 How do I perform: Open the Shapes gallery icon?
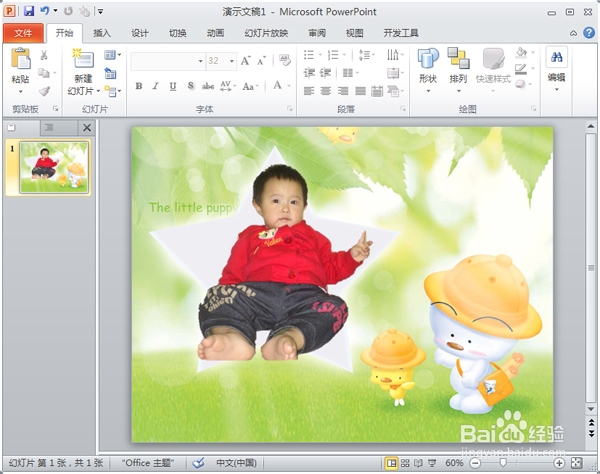click(428, 59)
